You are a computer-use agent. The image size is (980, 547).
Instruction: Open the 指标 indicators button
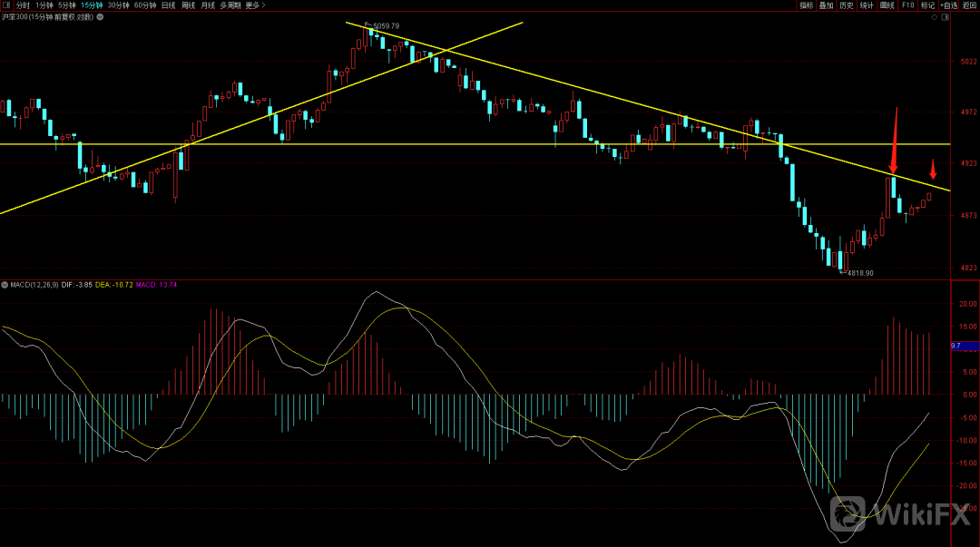coord(807,5)
